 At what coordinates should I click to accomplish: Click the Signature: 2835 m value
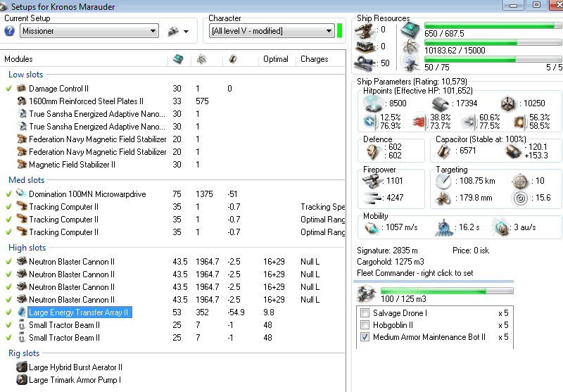(387, 251)
